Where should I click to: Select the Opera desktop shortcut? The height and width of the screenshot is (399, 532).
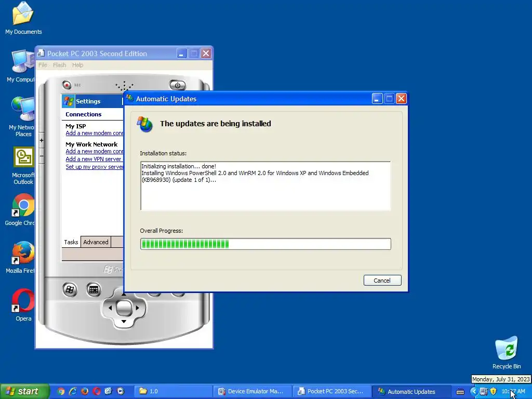pyautogui.click(x=23, y=305)
